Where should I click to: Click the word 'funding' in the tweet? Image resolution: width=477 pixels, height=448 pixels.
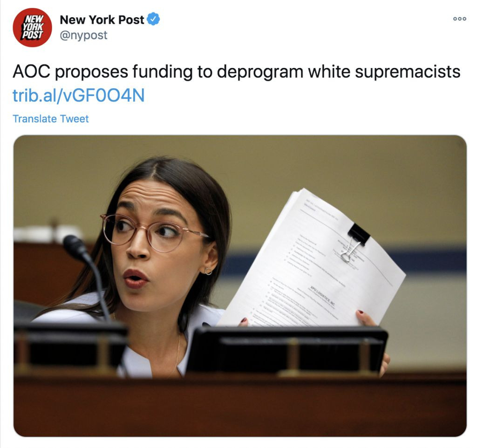coord(163,72)
